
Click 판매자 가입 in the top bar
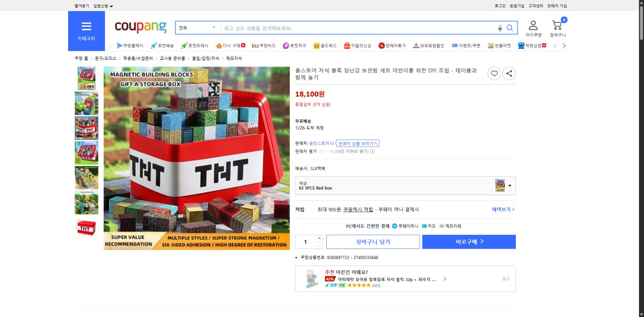point(557,6)
